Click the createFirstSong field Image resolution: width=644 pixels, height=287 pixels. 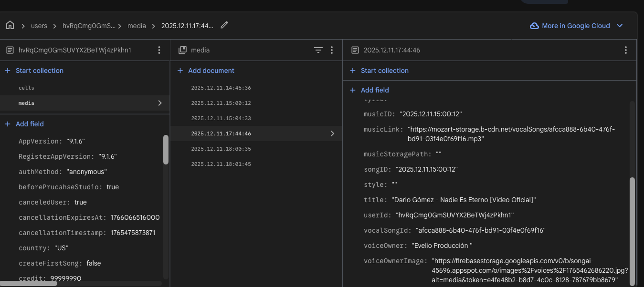click(60, 263)
